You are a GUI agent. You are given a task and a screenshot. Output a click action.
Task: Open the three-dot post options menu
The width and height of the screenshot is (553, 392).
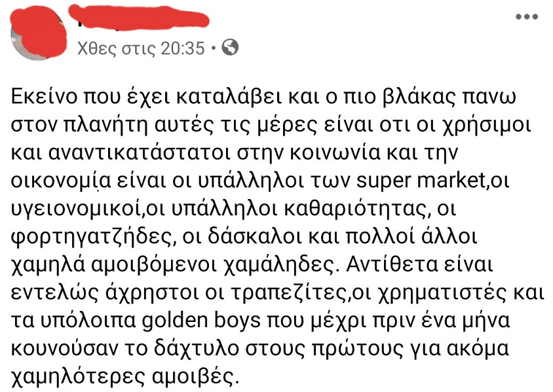click(527, 16)
